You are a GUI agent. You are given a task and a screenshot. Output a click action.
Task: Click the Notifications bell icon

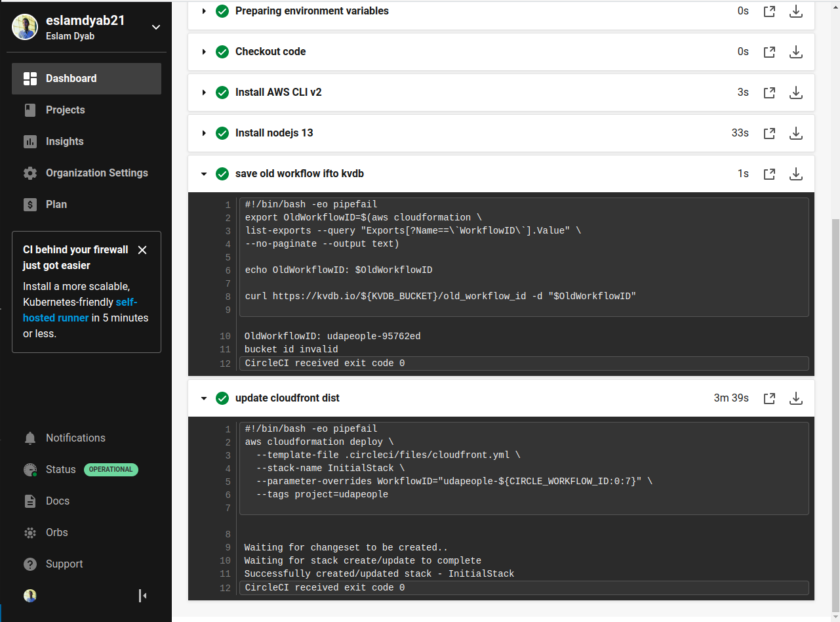pyautogui.click(x=30, y=438)
